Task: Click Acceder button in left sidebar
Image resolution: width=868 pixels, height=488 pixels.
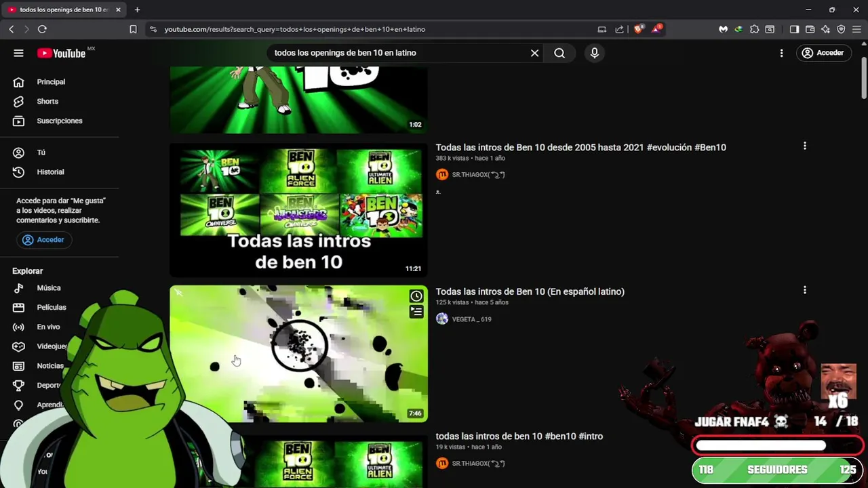Action: click(x=44, y=240)
